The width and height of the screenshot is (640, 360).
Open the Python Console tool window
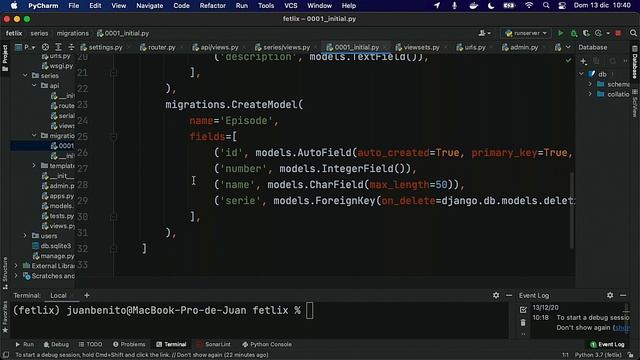267,344
